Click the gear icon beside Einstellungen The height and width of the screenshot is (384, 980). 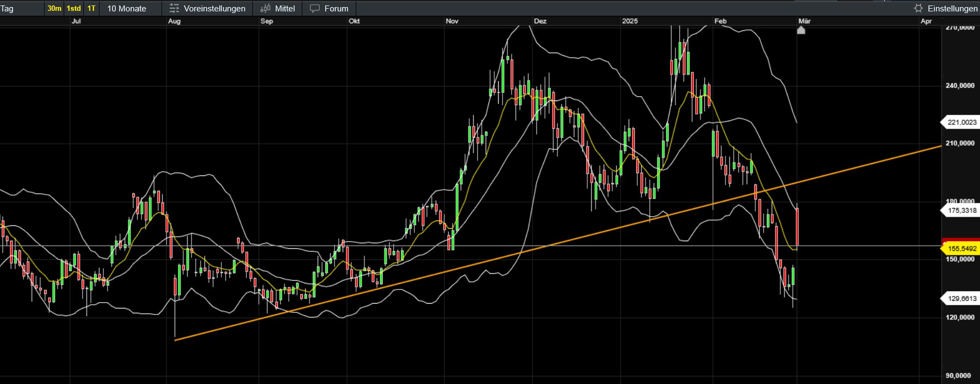(919, 8)
